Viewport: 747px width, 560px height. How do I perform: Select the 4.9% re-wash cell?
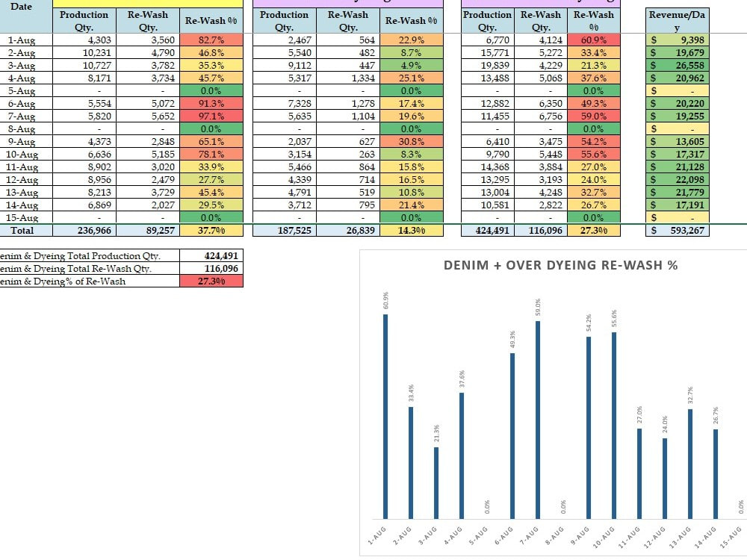click(411, 65)
